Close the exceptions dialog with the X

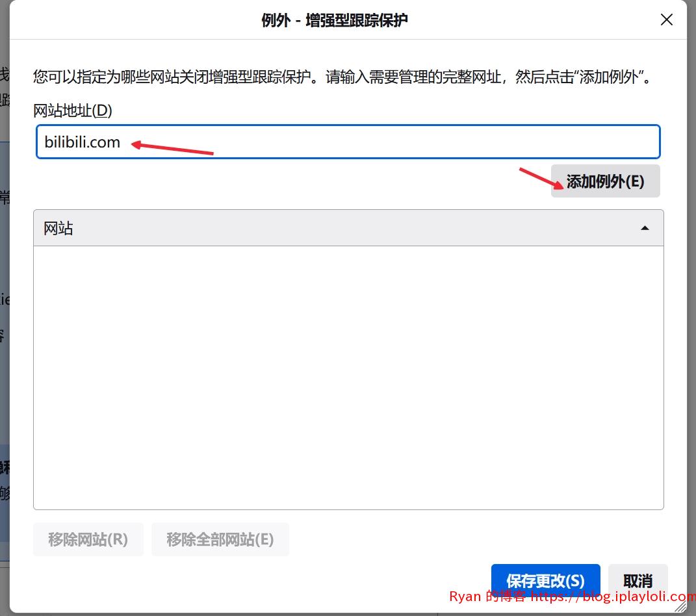point(666,19)
